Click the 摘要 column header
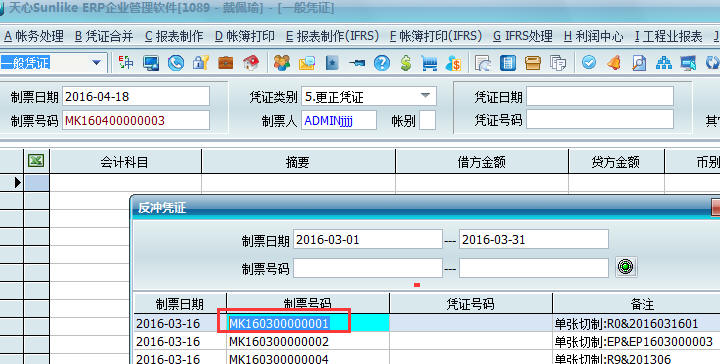Screen dimensions: 720x364 click(x=298, y=162)
